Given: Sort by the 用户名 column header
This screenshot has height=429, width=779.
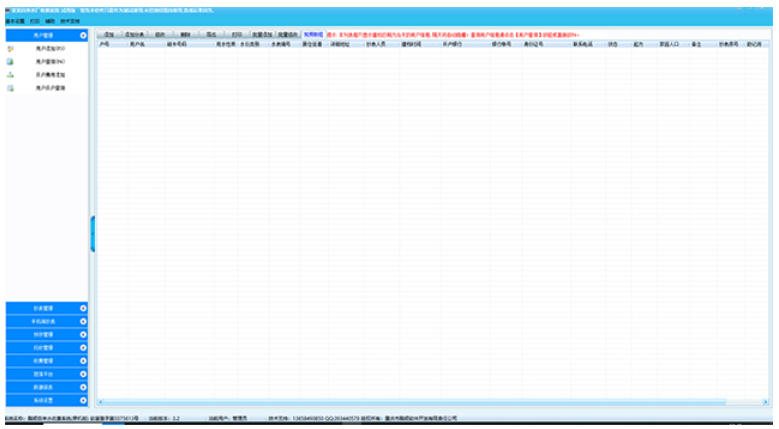Looking at the screenshot, I should click(x=137, y=45).
